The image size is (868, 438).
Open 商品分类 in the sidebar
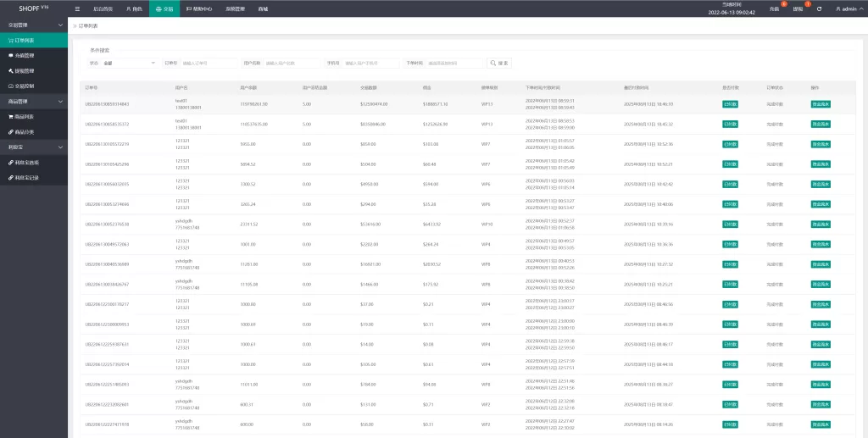(24, 132)
